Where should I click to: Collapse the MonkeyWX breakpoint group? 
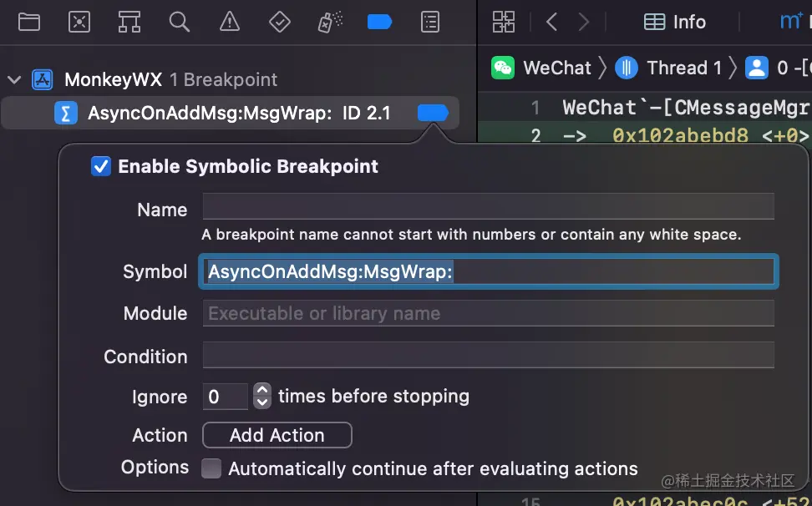pos(14,80)
